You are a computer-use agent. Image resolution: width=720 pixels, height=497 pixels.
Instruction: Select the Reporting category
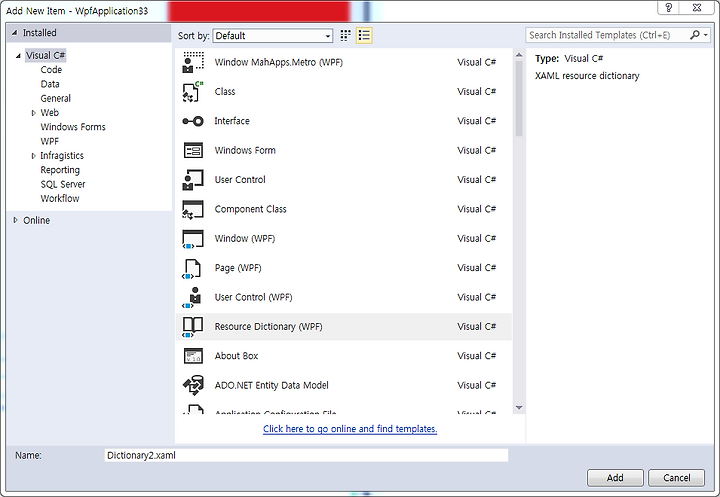pos(60,170)
